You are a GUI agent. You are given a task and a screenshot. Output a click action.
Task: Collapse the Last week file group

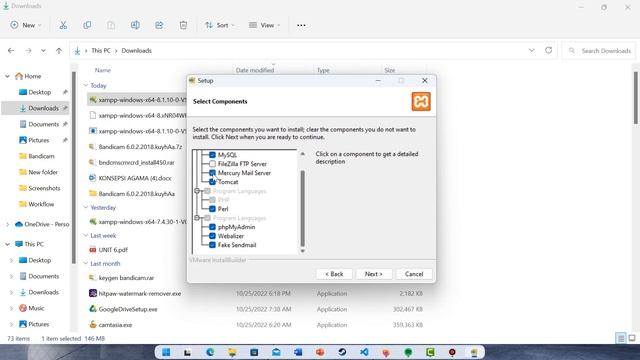click(86, 236)
